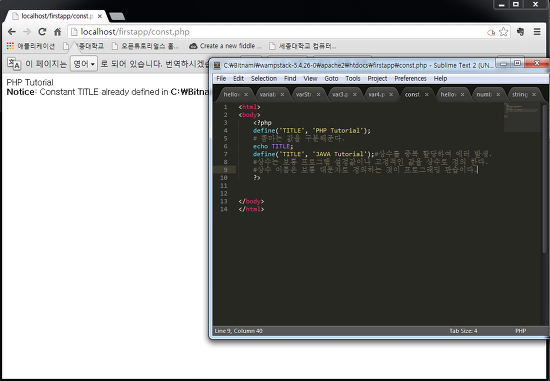This screenshot has height=381, width=550.
Task: Select the const tab in Sublime
Action: coord(412,94)
